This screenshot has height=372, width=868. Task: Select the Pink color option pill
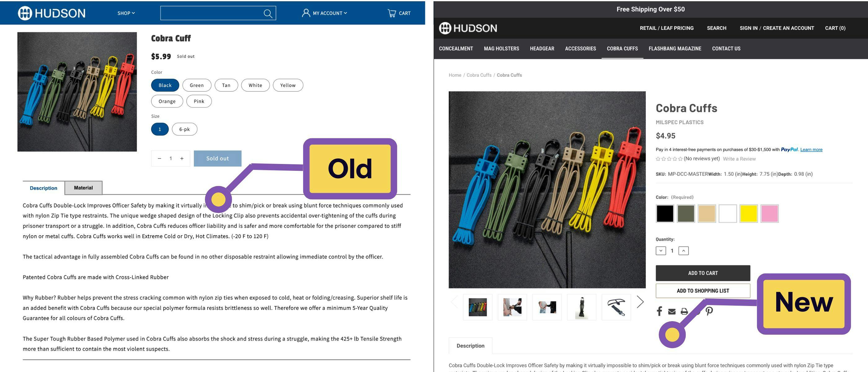coord(199,101)
